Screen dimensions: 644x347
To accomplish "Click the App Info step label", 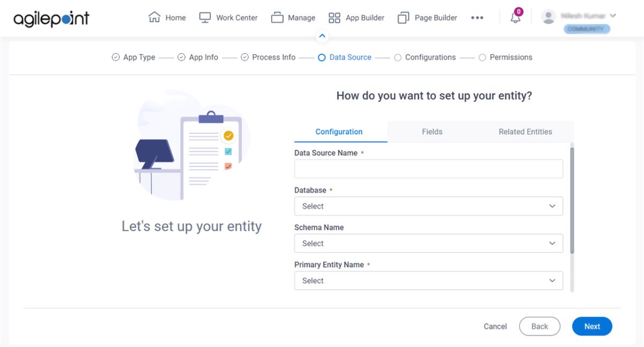I will click(203, 57).
